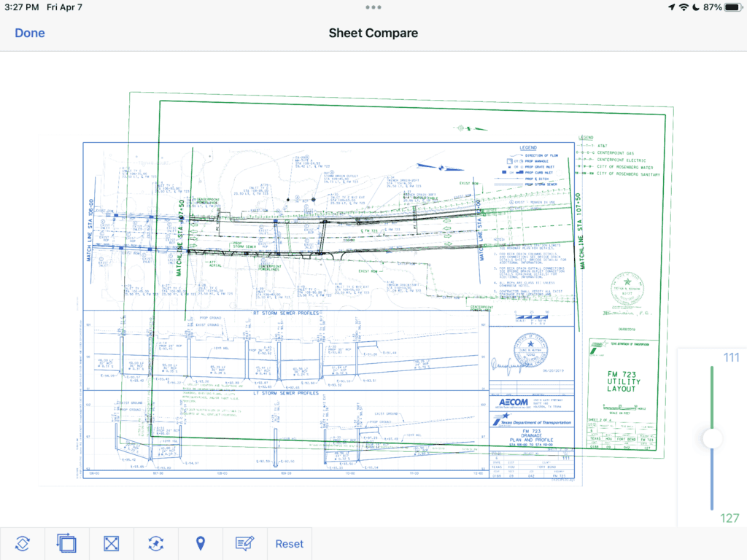
Task: Select the location pin tool
Action: 201,543
